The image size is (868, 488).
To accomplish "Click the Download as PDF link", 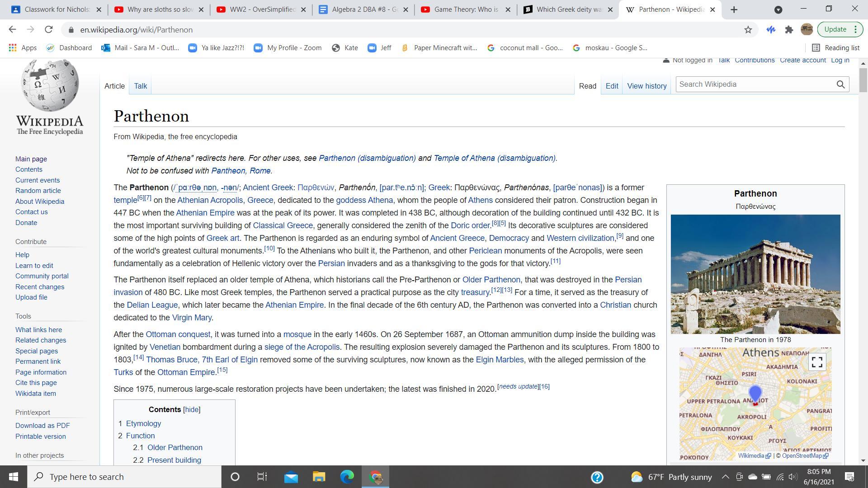I will pos(42,426).
